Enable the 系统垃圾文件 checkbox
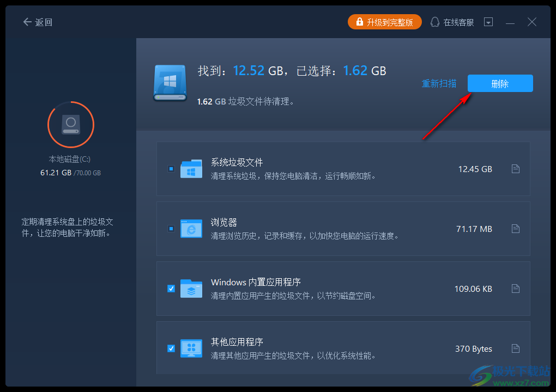Image resolution: width=556 pixels, height=392 pixels. [x=171, y=169]
